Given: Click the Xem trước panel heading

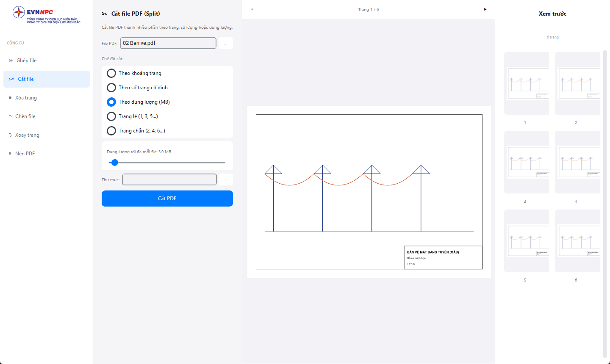Looking at the screenshot, I should [x=552, y=14].
